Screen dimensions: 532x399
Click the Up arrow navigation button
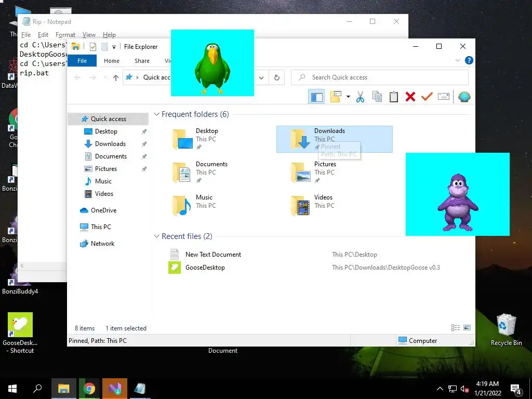pyautogui.click(x=116, y=78)
